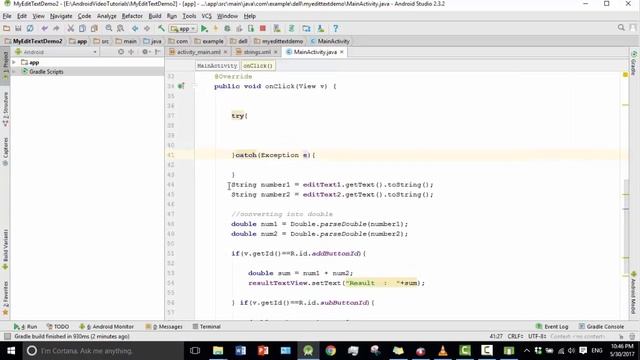Screen dimensions: 640x360
Task: Open the Event Log panel
Action: click(x=552, y=327)
